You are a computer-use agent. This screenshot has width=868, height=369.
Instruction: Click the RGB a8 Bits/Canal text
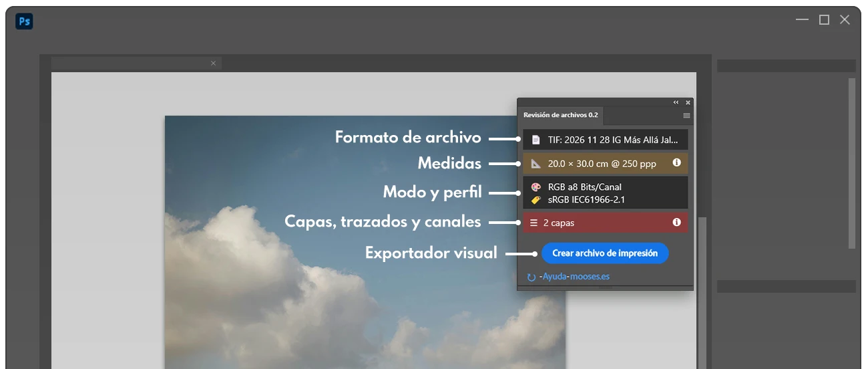tap(584, 187)
